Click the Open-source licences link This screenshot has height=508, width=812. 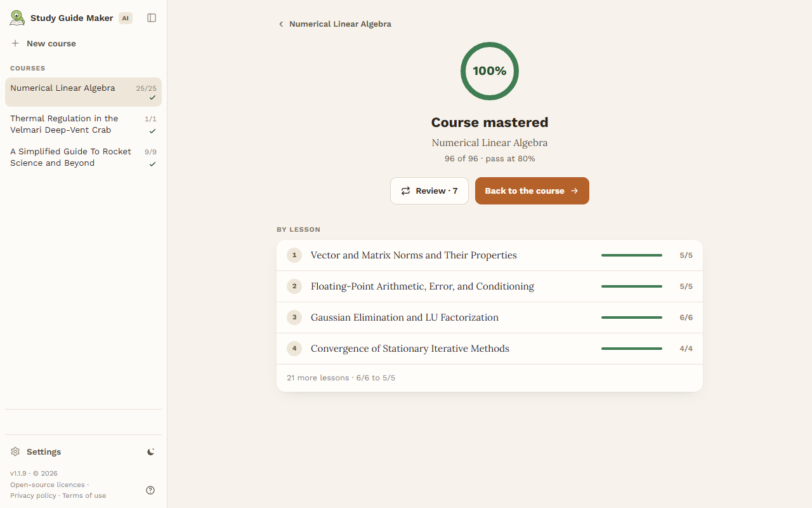[x=48, y=485]
